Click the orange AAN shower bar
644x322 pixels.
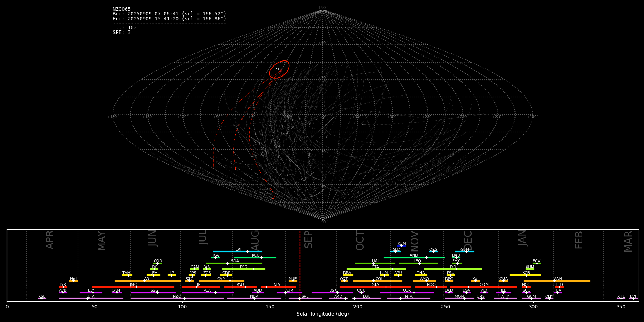[557, 281]
